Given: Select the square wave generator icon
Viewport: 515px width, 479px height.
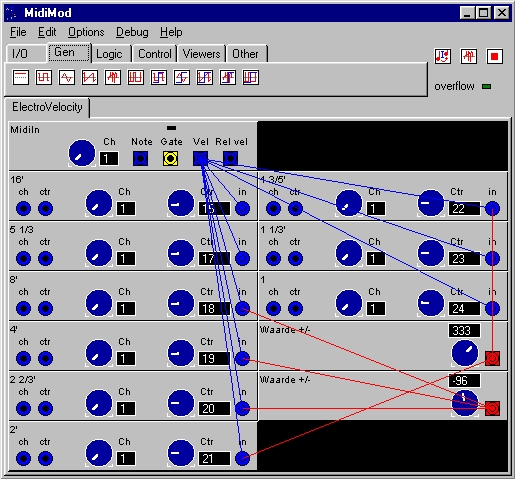Looking at the screenshot, I should 44,78.
